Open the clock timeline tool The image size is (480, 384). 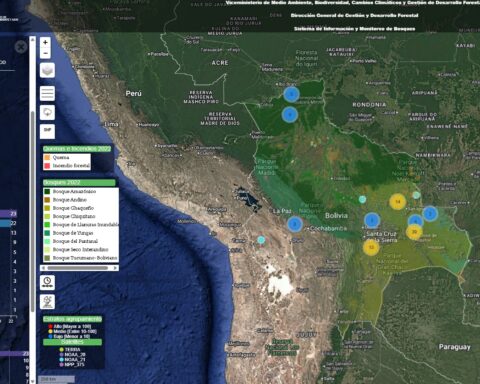coord(47,282)
